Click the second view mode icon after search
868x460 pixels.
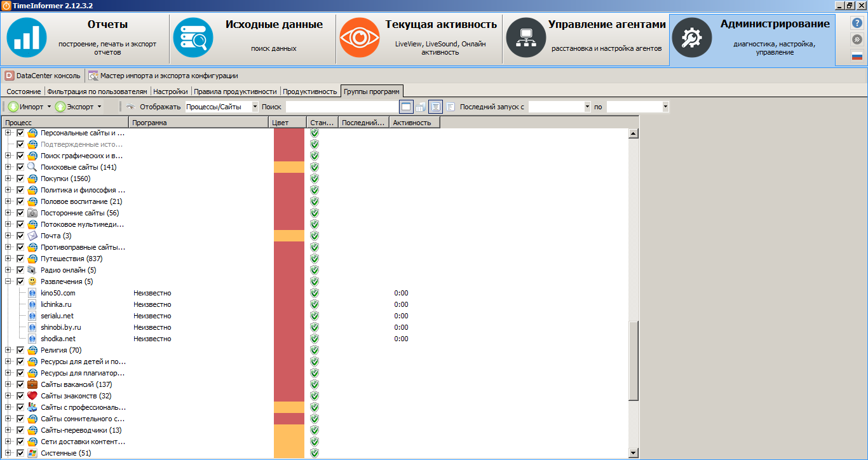(421, 107)
